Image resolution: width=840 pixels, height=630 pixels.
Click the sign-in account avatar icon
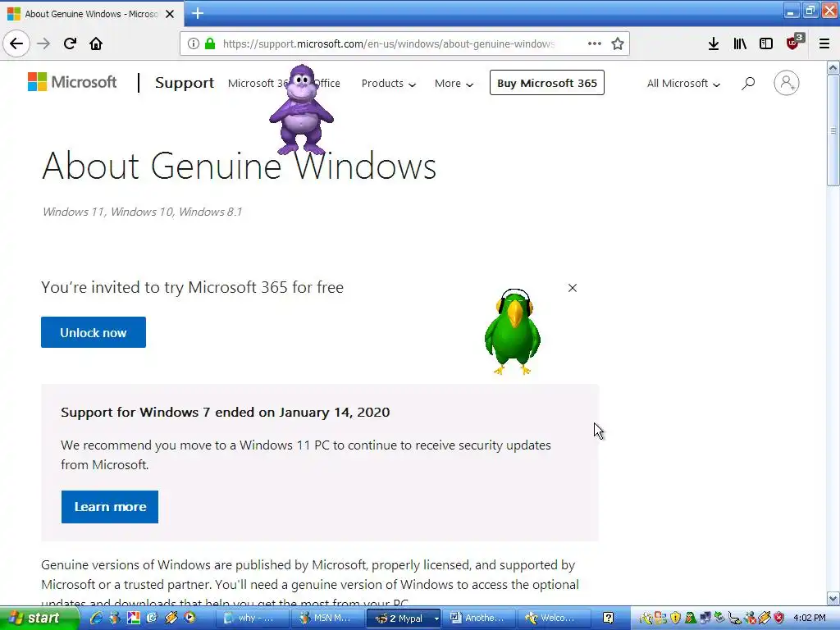click(x=787, y=83)
